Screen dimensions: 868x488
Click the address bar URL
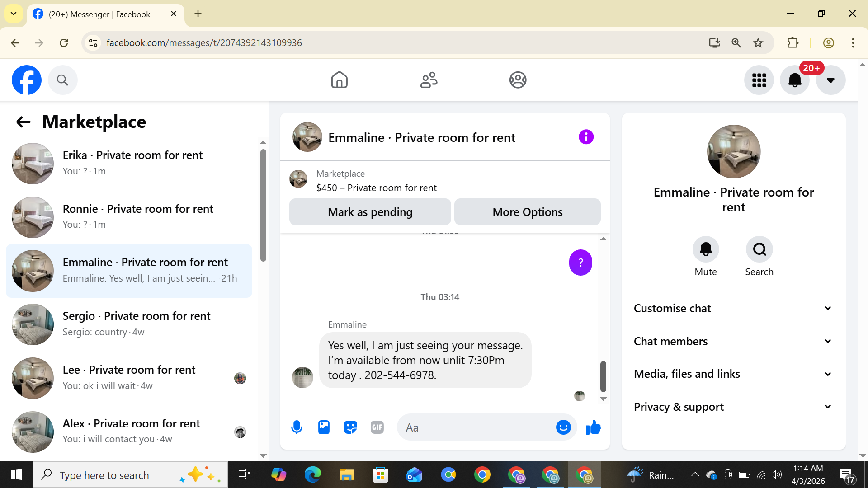(204, 43)
